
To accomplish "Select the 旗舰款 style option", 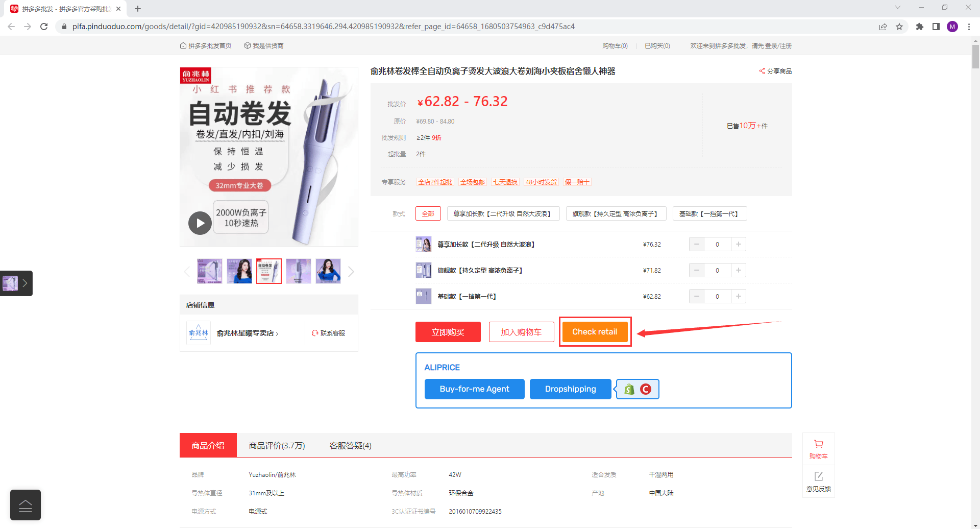I will tap(616, 213).
